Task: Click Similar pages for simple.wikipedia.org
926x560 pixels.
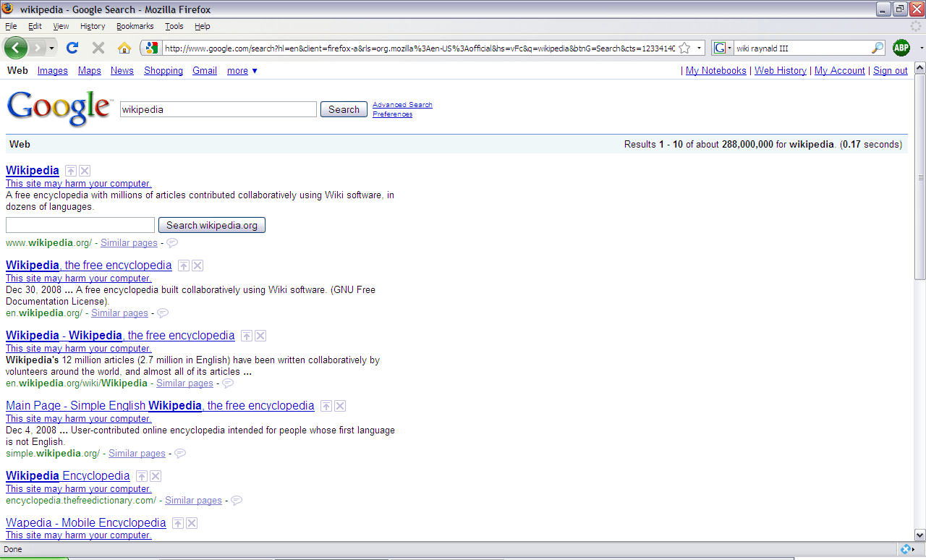Action: (137, 454)
